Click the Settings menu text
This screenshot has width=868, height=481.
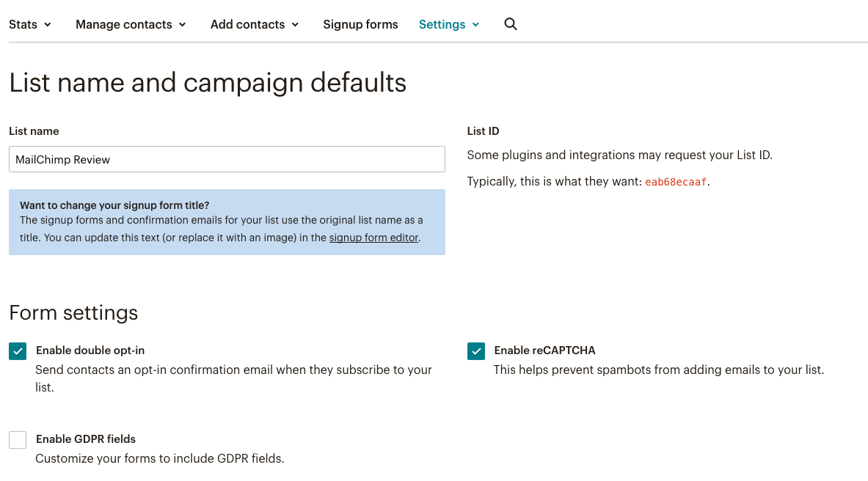[442, 24]
